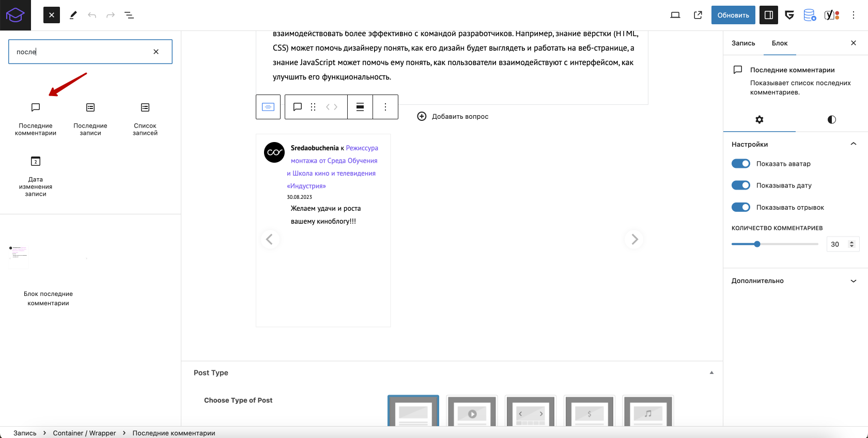Screen dimensions: 868x438
Task: Adjust the comments count slider
Action: click(757, 244)
